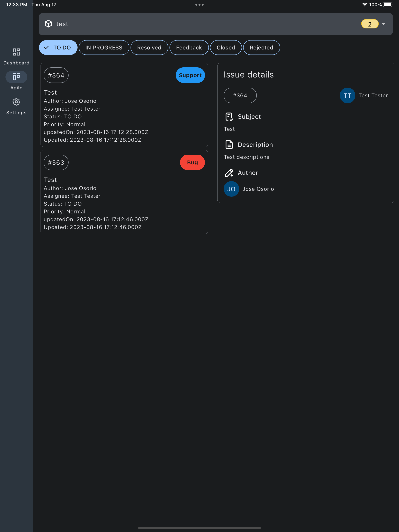Click the #364 chip in Issue details
The width and height of the screenshot is (399, 532).
[x=240, y=95]
